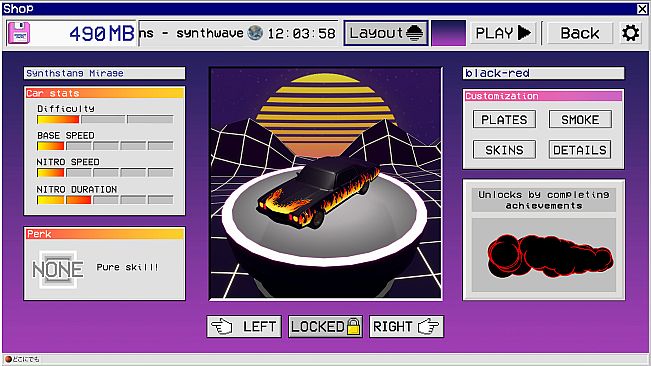Open the SMOKE customization
Viewport: 651px width, 366px height.
coord(580,120)
